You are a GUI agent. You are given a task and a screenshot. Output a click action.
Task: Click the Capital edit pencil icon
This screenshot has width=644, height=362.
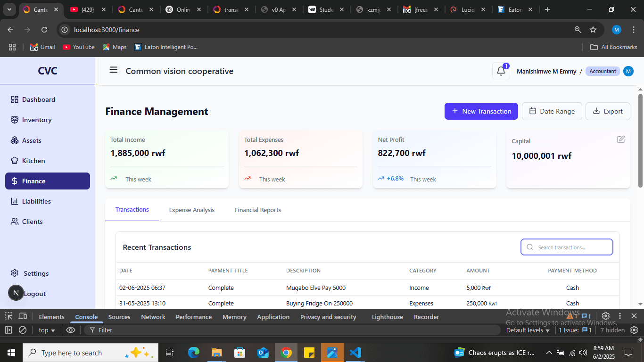click(x=621, y=140)
